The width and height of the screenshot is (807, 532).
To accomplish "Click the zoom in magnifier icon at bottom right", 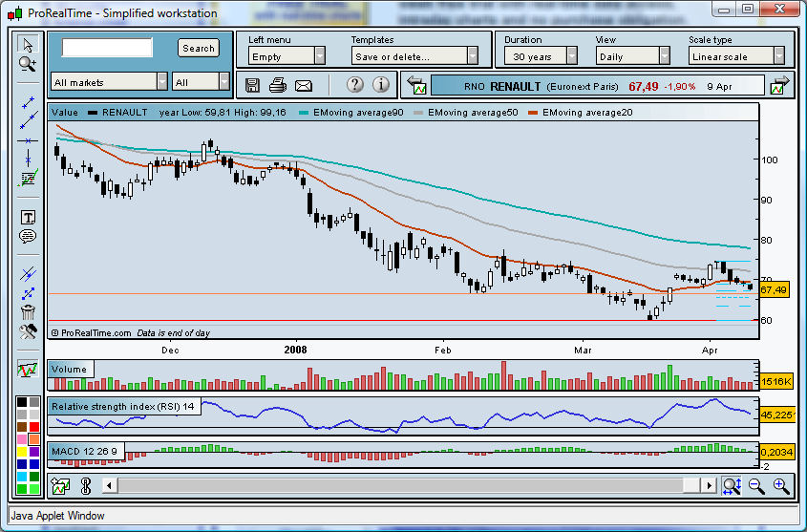I will point(781,486).
